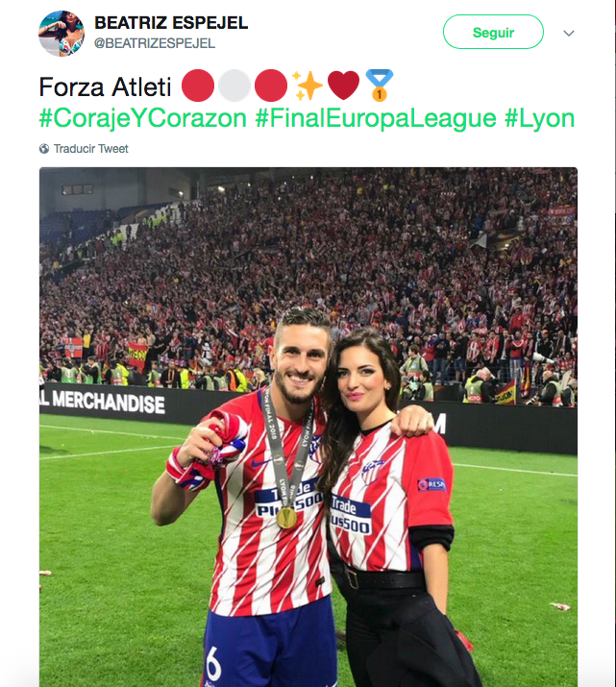Open the #Lyon hashtag
616x687 pixels.
tap(540, 119)
